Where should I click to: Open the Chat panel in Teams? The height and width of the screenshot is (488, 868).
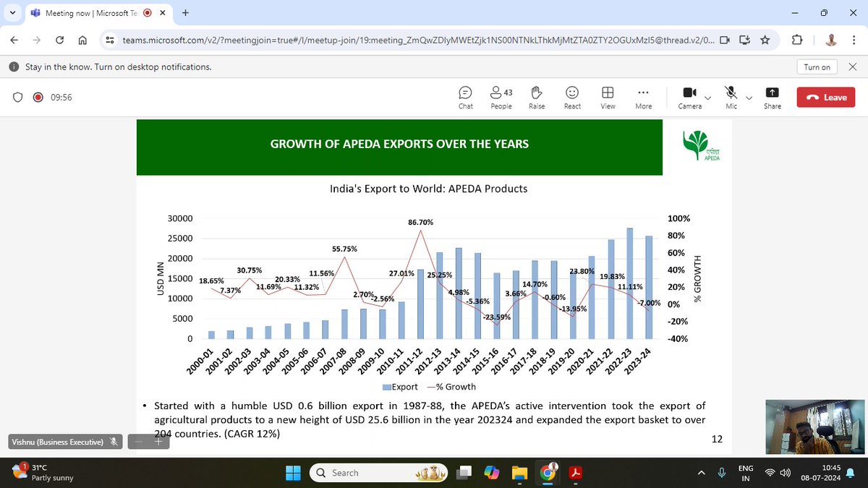(465, 98)
